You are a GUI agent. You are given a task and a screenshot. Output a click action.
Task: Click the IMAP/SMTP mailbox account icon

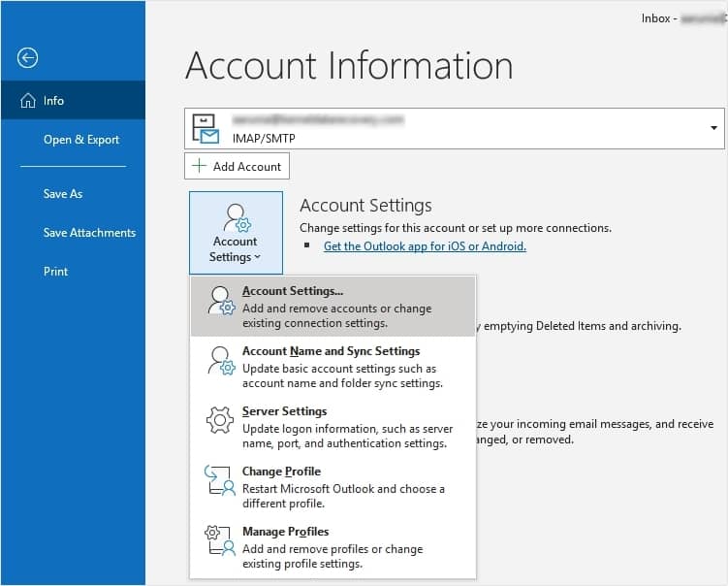point(206,129)
